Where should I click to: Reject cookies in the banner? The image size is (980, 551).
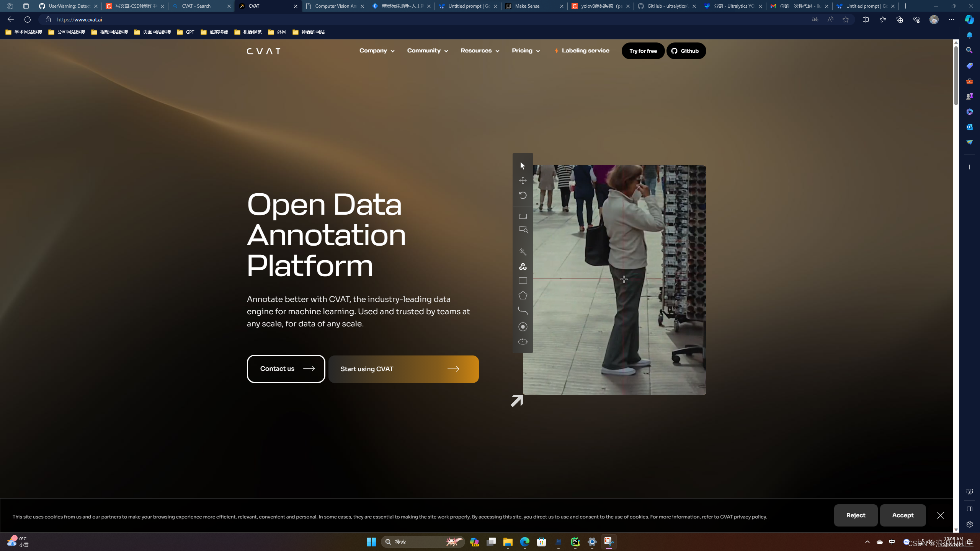[856, 515]
